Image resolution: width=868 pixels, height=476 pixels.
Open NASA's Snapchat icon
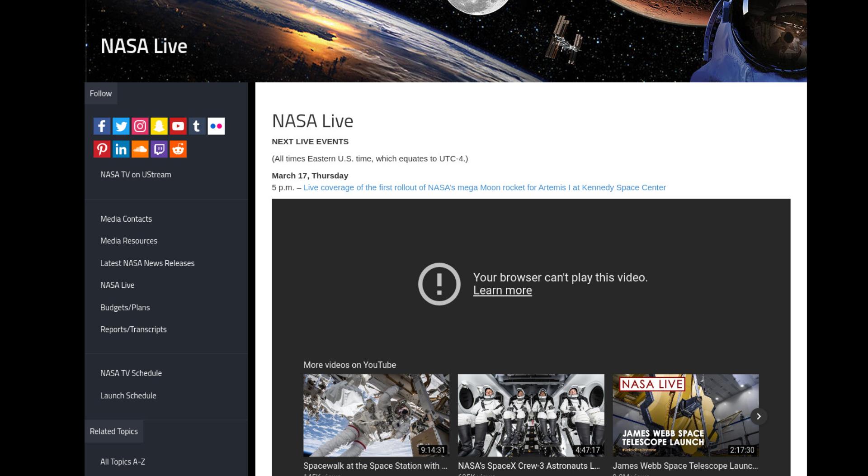159,126
